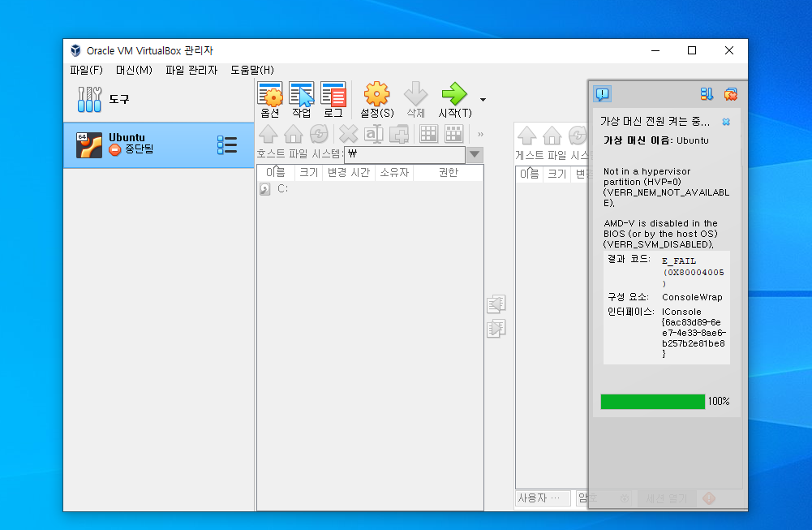Open the 로그 (Log) panel
Screen dimensions: 812x530
point(333,100)
